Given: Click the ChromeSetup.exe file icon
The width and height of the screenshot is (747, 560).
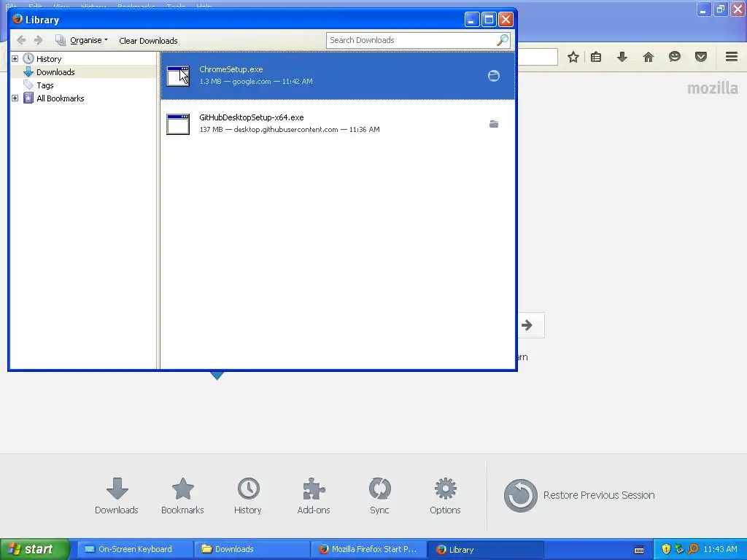Looking at the screenshot, I should click(178, 76).
